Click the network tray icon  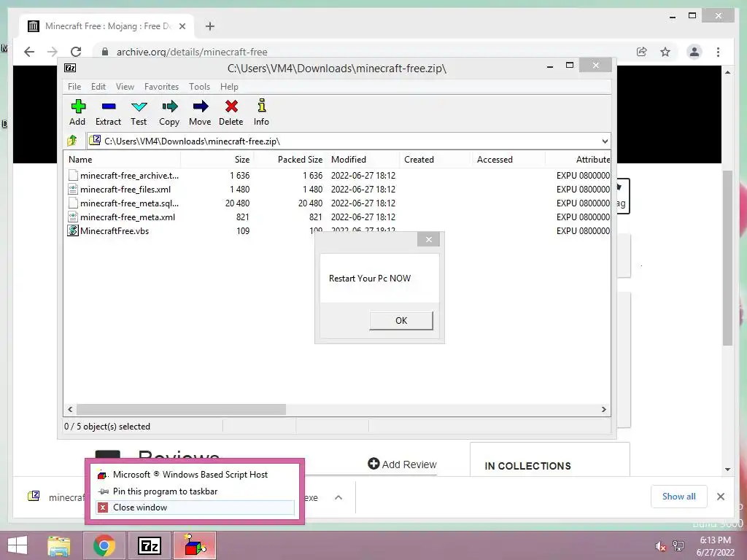pos(678,546)
